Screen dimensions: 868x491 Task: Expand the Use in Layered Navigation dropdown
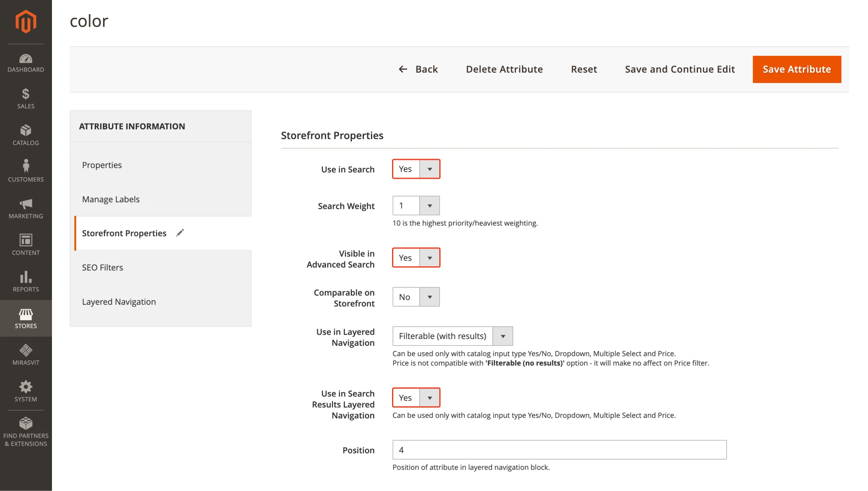point(503,336)
